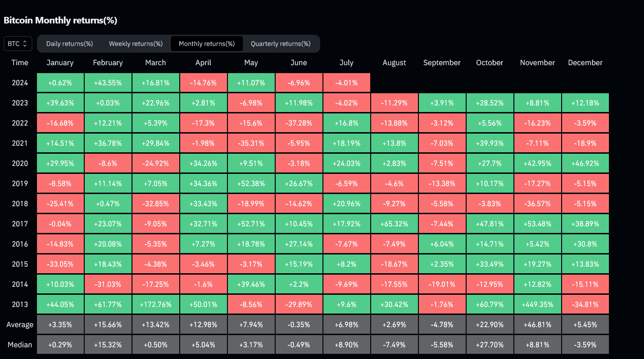The width and height of the screenshot is (644, 359).
Task: Select the 2020 December cell +46.92%
Action: tap(585, 163)
